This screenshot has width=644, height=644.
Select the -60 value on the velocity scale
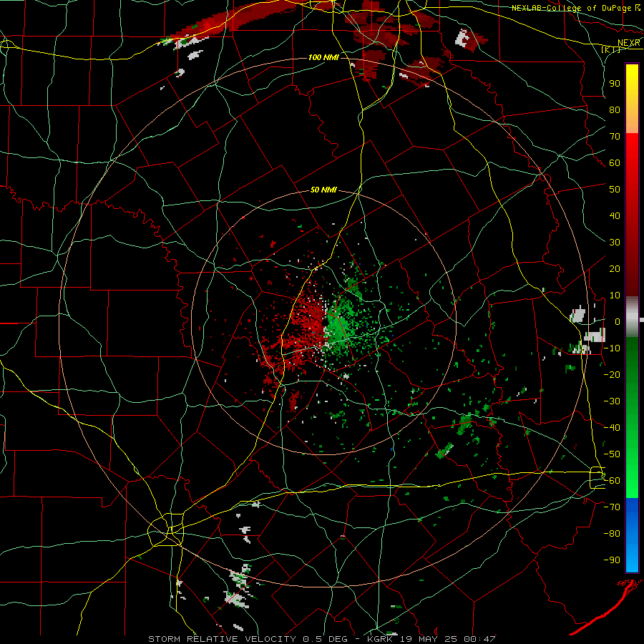click(612, 481)
